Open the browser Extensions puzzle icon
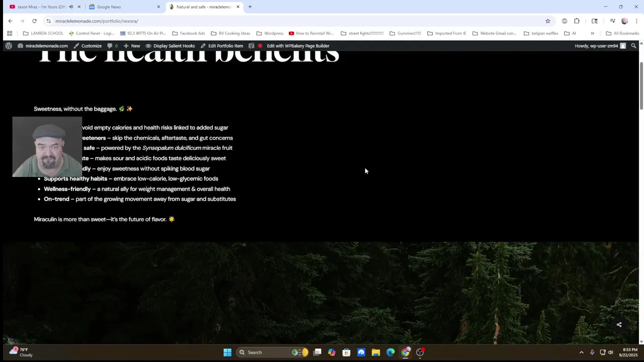 [x=577, y=21]
